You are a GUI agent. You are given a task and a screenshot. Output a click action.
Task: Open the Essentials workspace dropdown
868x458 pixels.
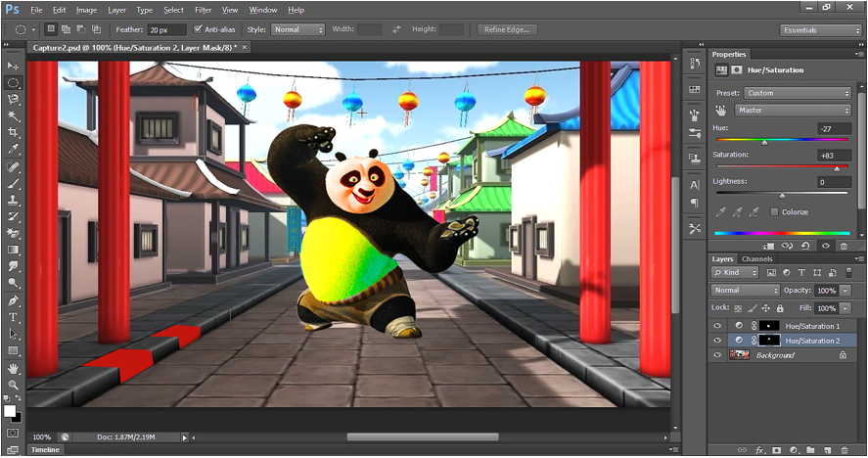821,30
